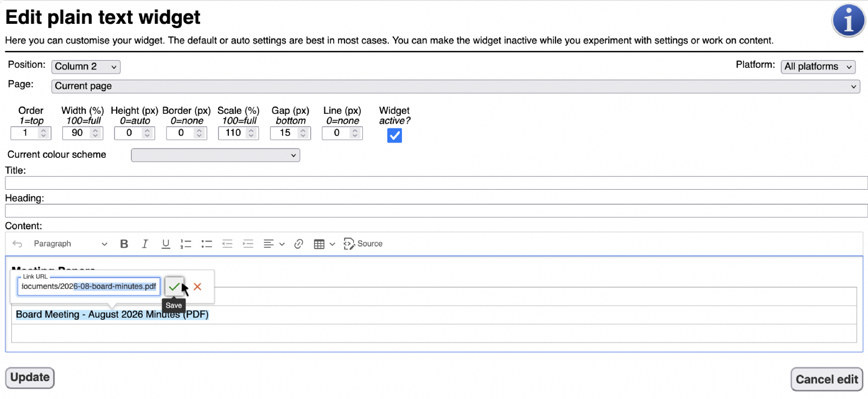Image resolution: width=868 pixels, height=399 pixels.
Task: Click the insert table icon
Action: tap(319, 244)
